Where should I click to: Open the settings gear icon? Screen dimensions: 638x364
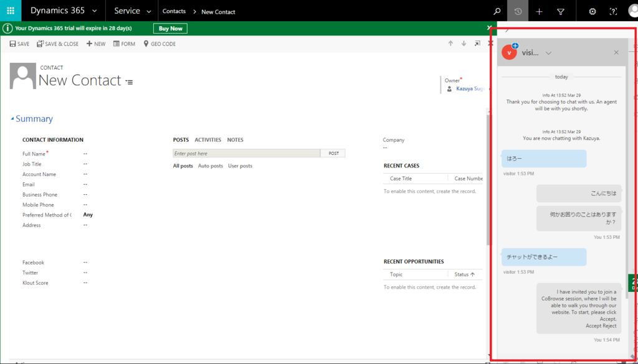(593, 11)
